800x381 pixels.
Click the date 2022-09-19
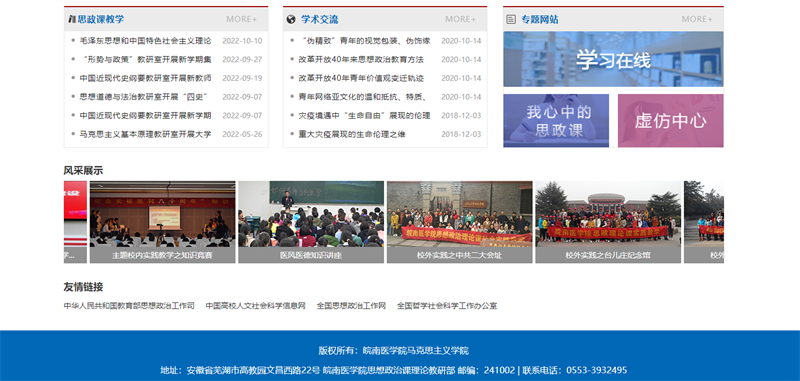[242, 78]
